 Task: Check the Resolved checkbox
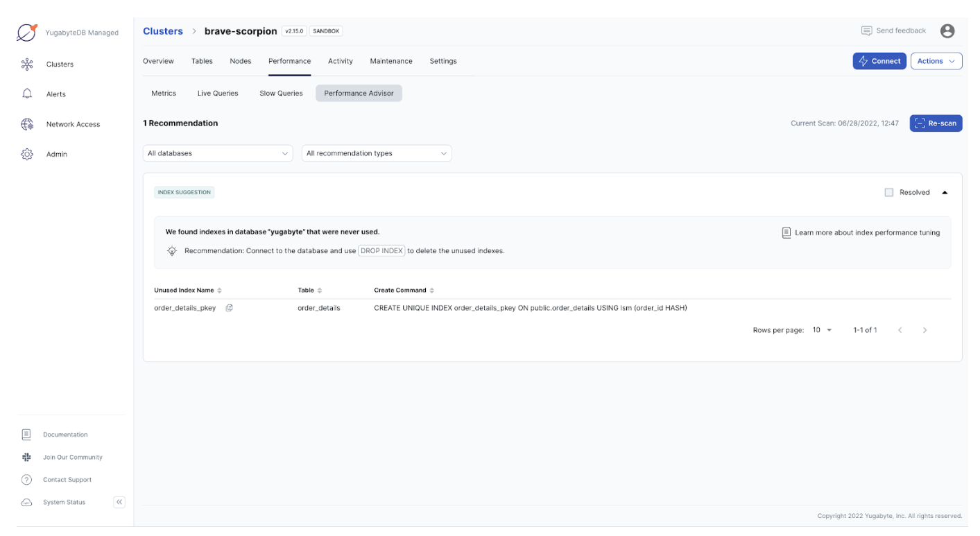(x=889, y=192)
